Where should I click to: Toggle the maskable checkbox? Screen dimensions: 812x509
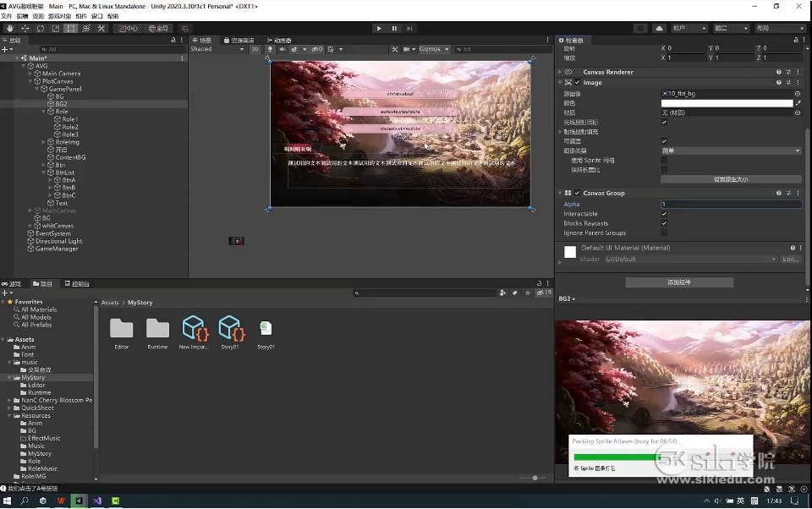[x=664, y=141]
